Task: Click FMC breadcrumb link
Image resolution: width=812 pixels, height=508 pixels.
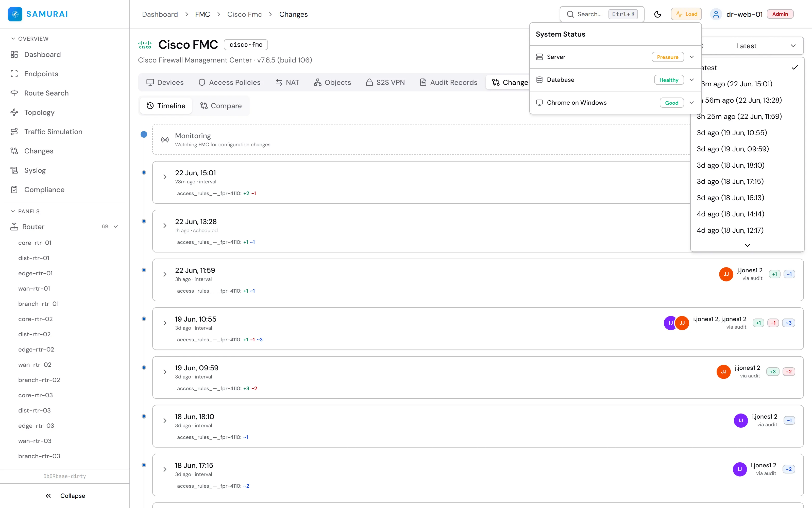Action: point(203,14)
